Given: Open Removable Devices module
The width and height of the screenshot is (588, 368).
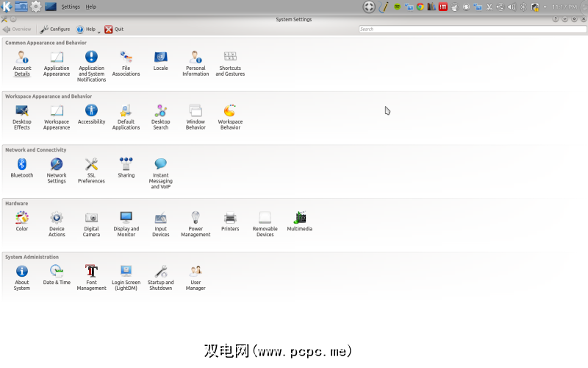Looking at the screenshot, I should (265, 224).
